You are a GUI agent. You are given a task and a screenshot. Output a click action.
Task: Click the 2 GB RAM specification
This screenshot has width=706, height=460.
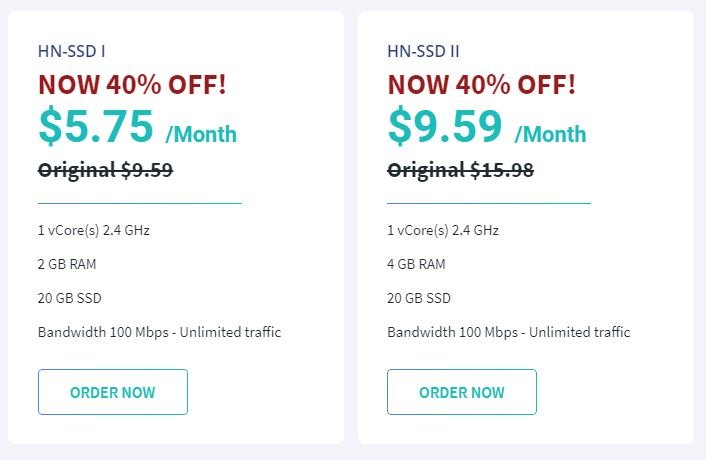(67, 264)
